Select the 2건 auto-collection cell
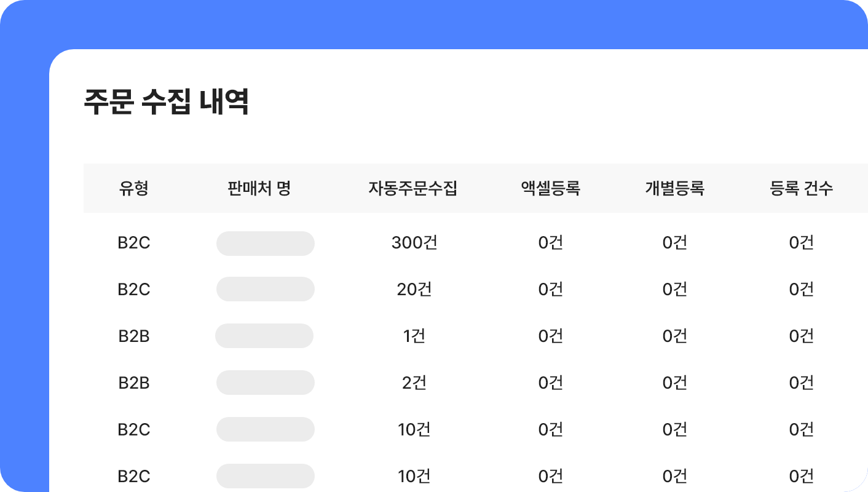The height and width of the screenshot is (492, 868). pos(414,383)
